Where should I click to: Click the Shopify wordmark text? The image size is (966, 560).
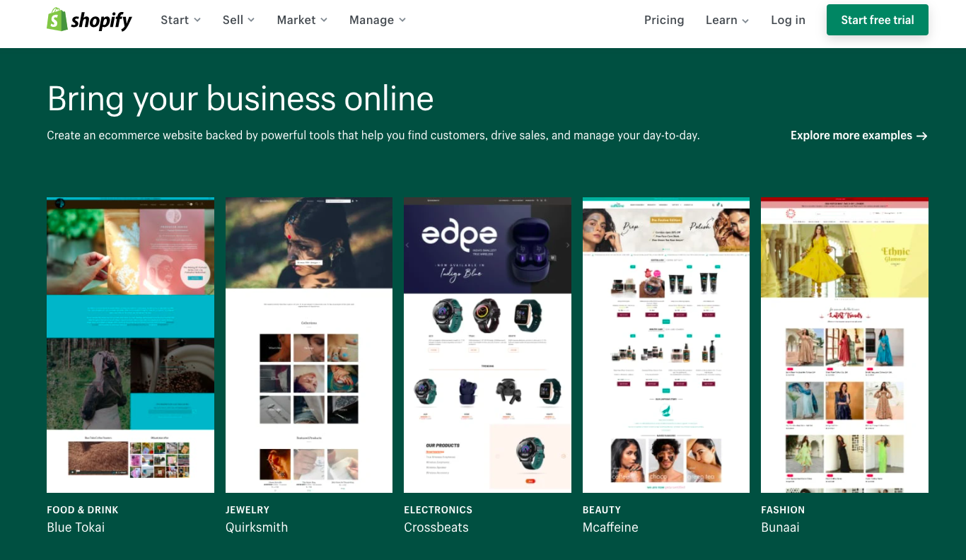(101, 21)
